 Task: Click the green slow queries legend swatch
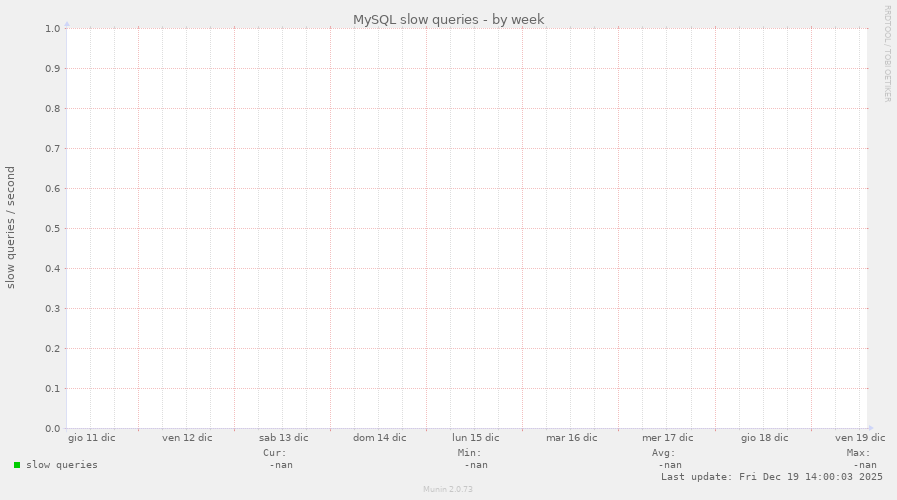(x=17, y=465)
